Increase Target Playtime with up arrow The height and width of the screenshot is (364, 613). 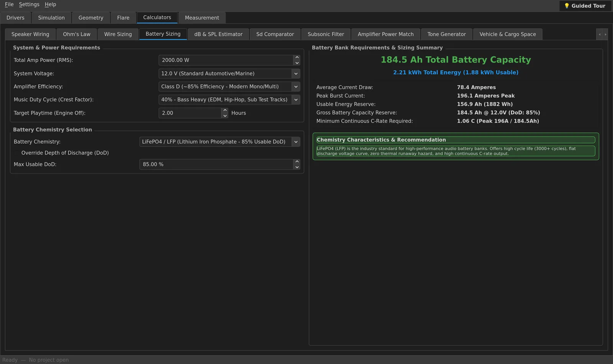(225, 110)
